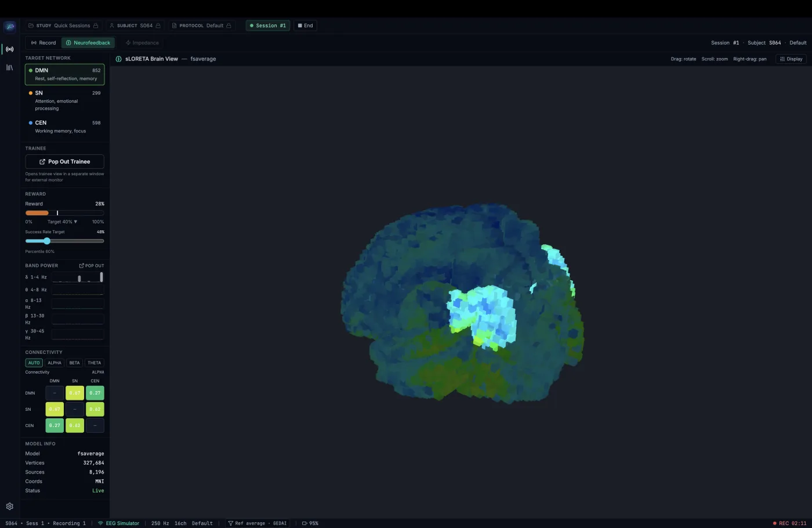The width and height of the screenshot is (812, 528).
Task: Select the SN target network
Action: pyautogui.click(x=65, y=100)
